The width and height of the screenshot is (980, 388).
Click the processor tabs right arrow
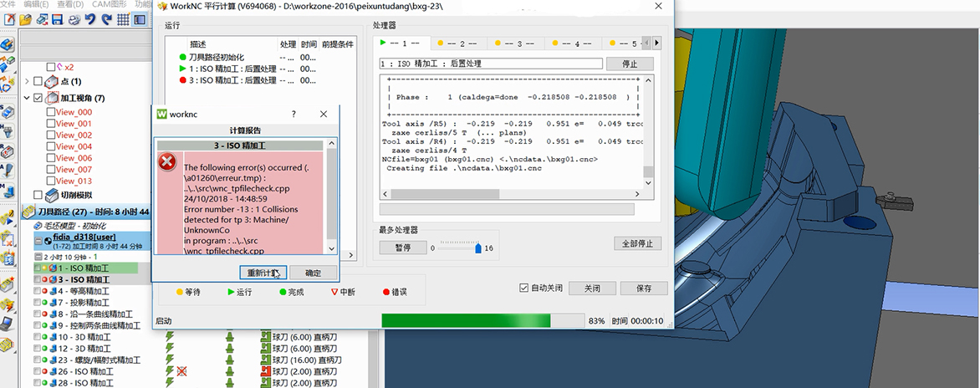(x=657, y=43)
